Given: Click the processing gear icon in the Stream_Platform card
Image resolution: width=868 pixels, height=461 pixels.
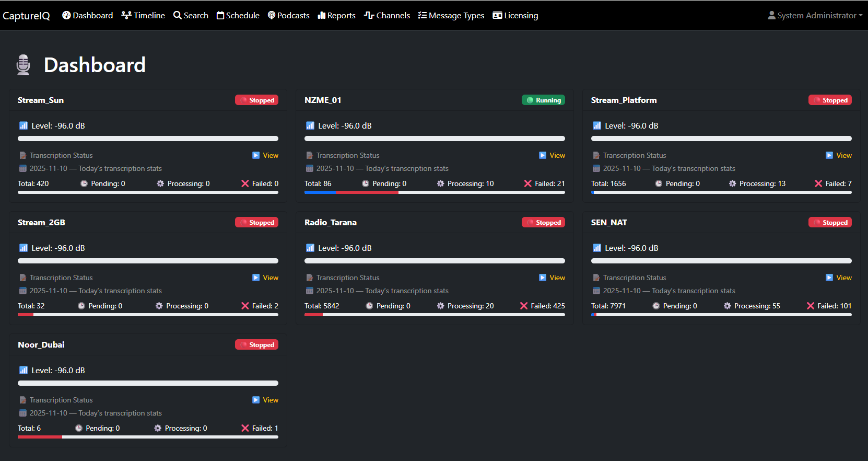Looking at the screenshot, I should tap(732, 183).
